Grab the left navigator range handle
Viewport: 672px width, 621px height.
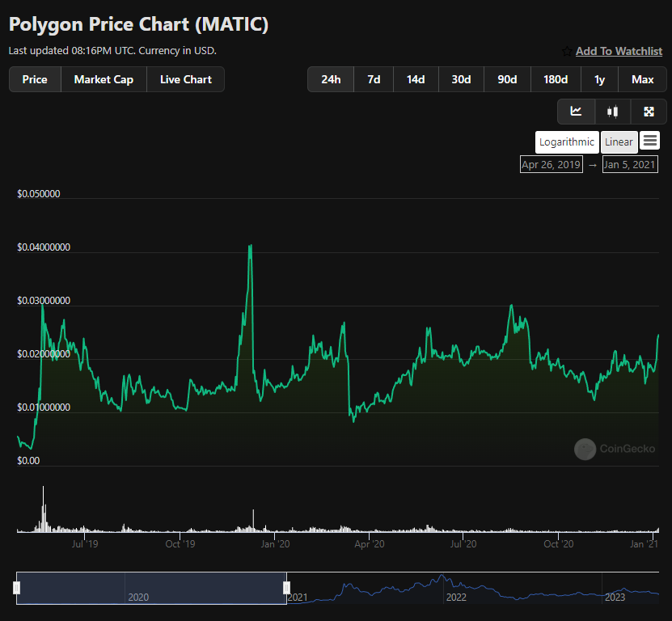(17, 588)
